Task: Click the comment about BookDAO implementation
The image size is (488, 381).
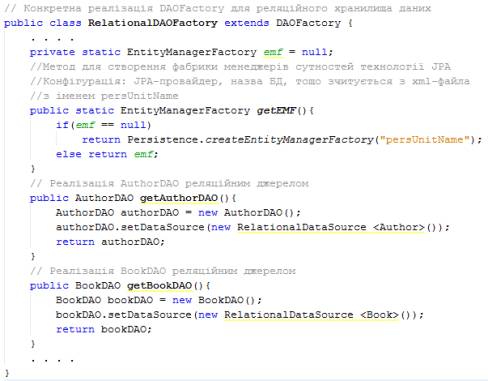Action: (163, 271)
